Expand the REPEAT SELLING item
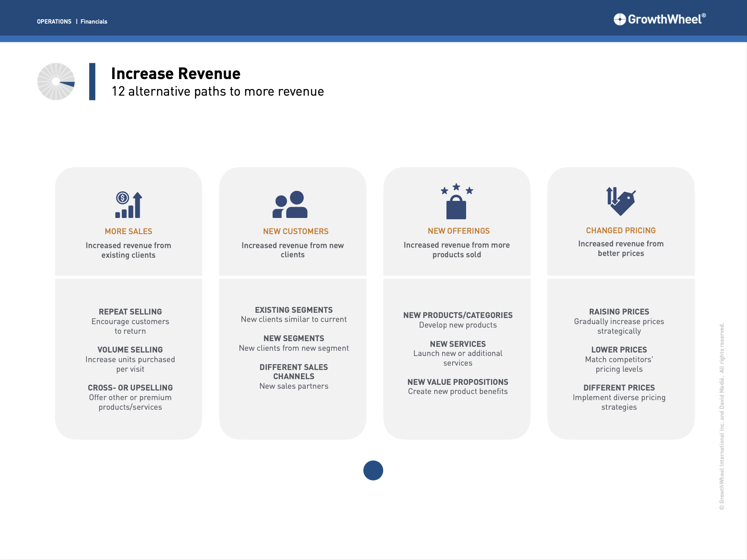This screenshot has width=747, height=560. pyautogui.click(x=130, y=311)
